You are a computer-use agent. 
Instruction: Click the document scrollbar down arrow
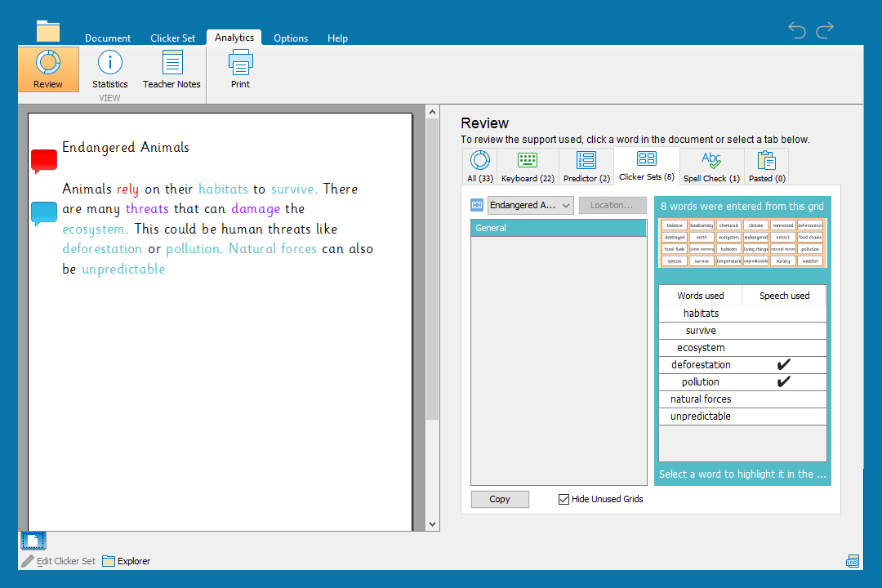pos(433,524)
